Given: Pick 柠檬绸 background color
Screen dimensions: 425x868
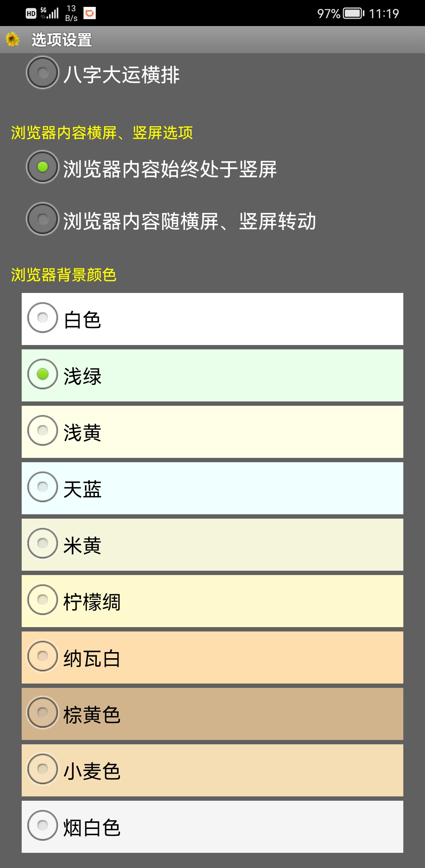Looking at the screenshot, I should pos(43,600).
